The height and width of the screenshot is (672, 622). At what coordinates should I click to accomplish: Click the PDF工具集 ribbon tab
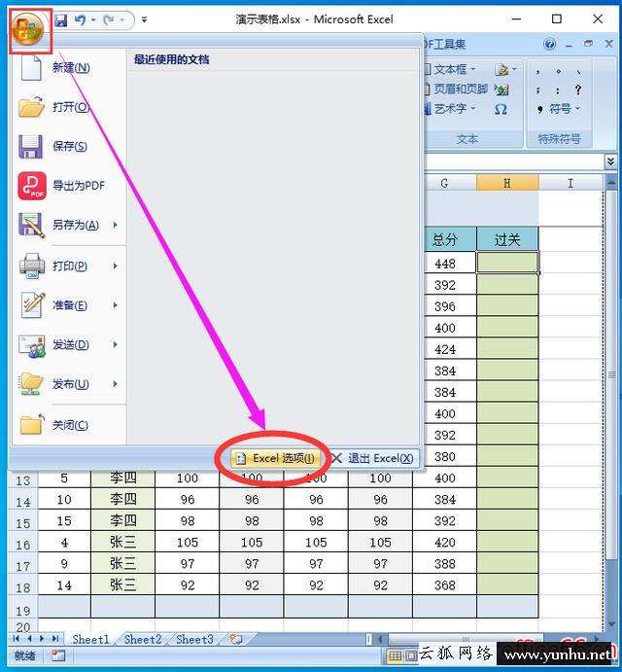tap(444, 44)
